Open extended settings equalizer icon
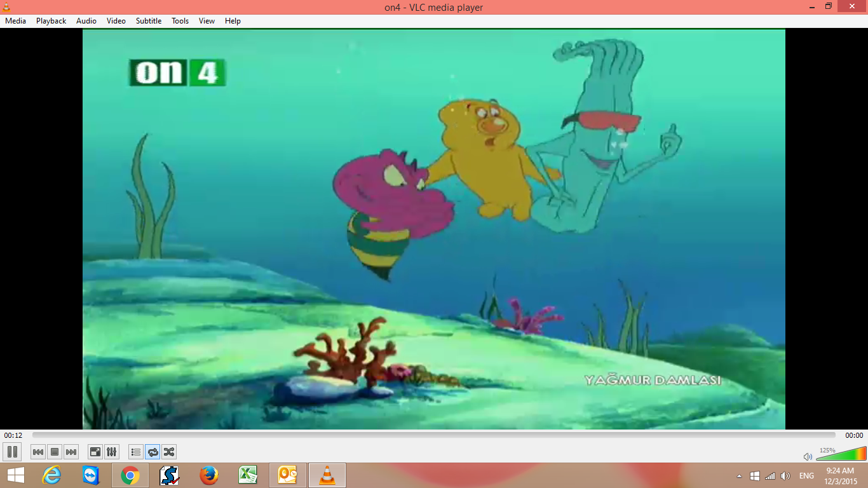 pos(112,452)
